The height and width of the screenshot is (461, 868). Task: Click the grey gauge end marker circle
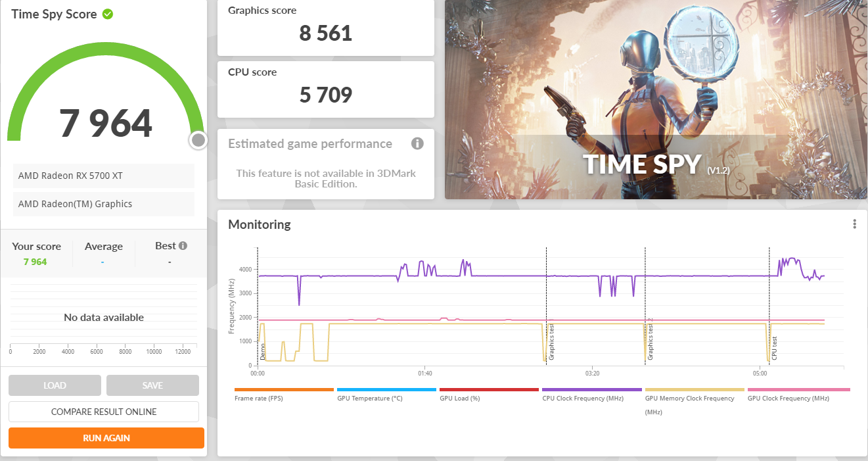[x=198, y=139]
